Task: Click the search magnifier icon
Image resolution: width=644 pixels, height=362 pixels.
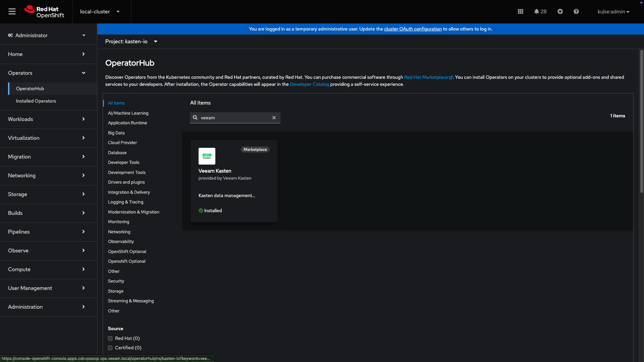Action: 195,118
